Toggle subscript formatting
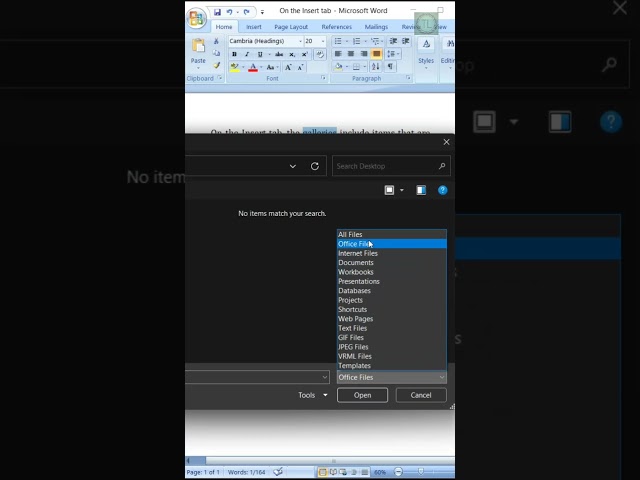This screenshot has width=640, height=480. pos(292,54)
